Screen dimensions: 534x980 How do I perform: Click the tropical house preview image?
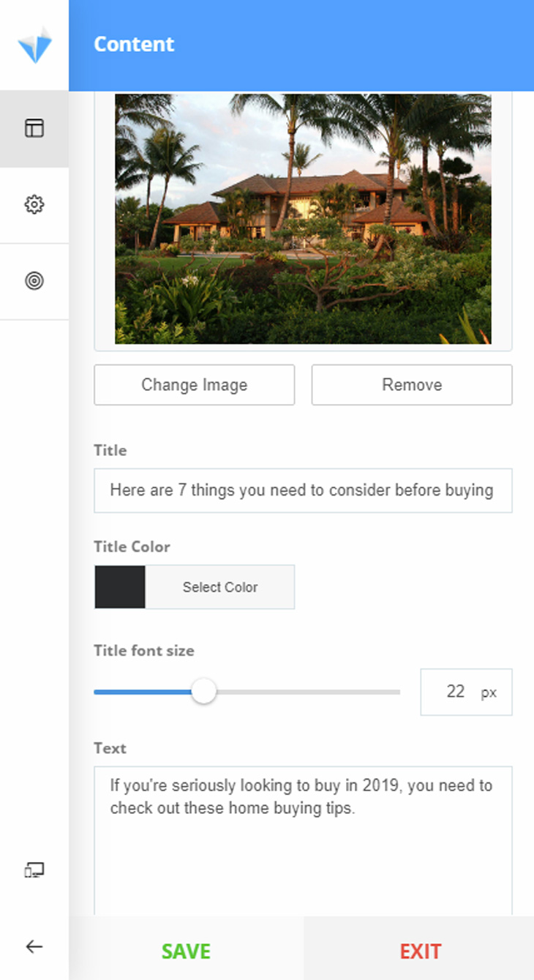click(x=303, y=218)
